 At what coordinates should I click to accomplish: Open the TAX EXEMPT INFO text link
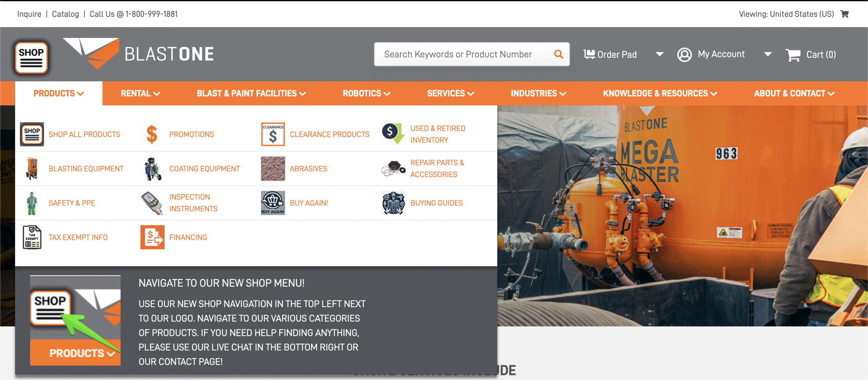point(78,237)
